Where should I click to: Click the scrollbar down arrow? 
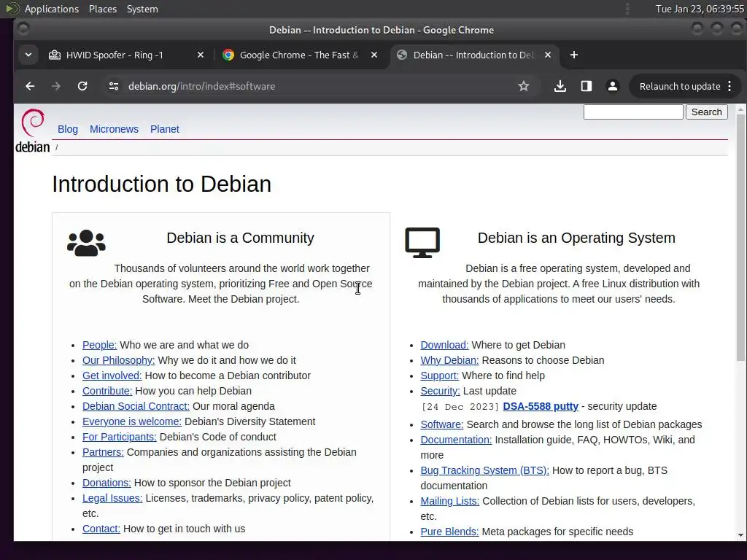[740, 535]
